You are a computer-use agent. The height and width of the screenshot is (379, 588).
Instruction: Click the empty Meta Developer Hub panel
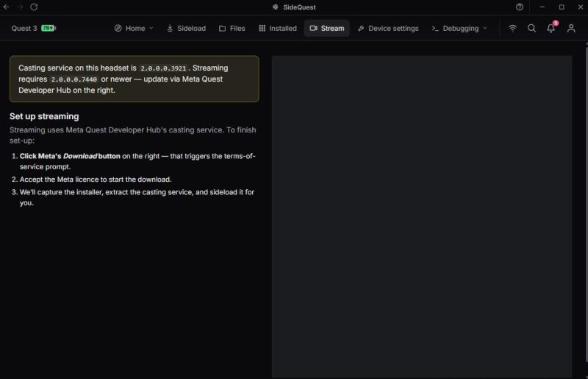point(422,216)
